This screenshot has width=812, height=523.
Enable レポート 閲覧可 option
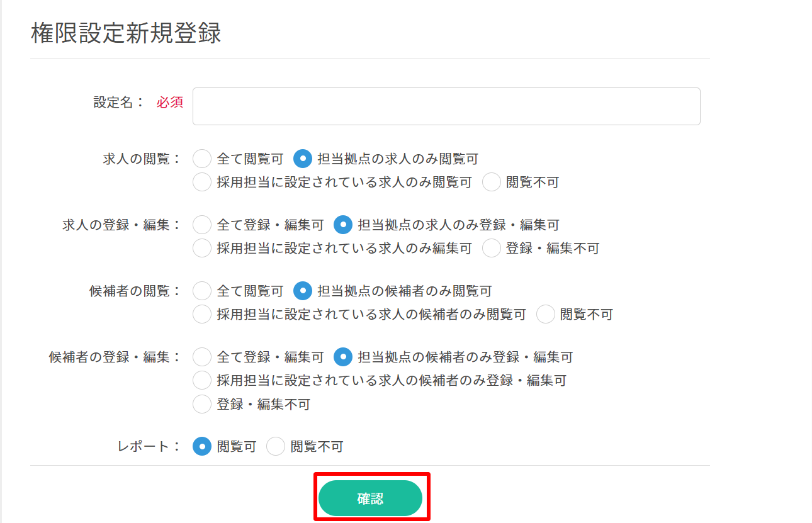[x=202, y=447]
